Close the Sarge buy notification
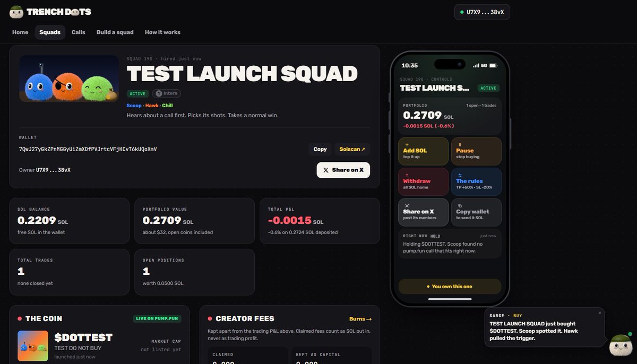 tap(600, 313)
